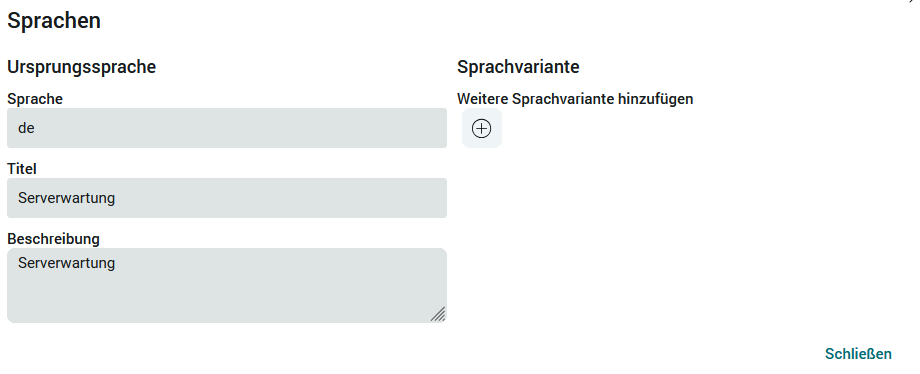
Task: Click the 'de' value text in Sprache
Action: 26,128
